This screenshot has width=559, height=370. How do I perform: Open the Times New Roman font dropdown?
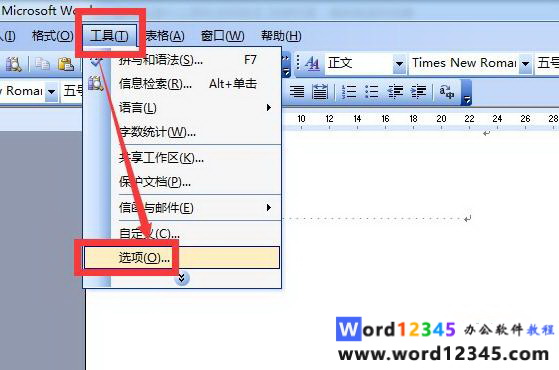click(x=525, y=63)
